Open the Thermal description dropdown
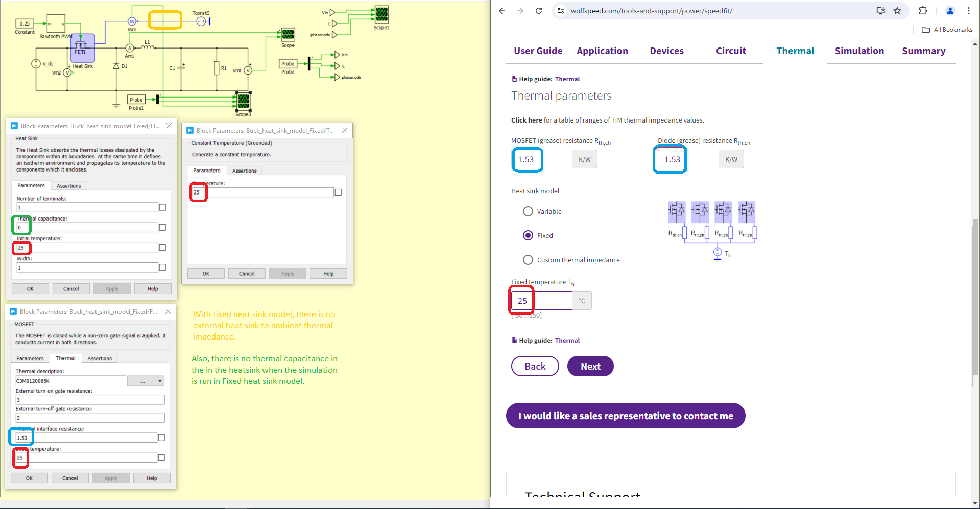 tap(146, 381)
